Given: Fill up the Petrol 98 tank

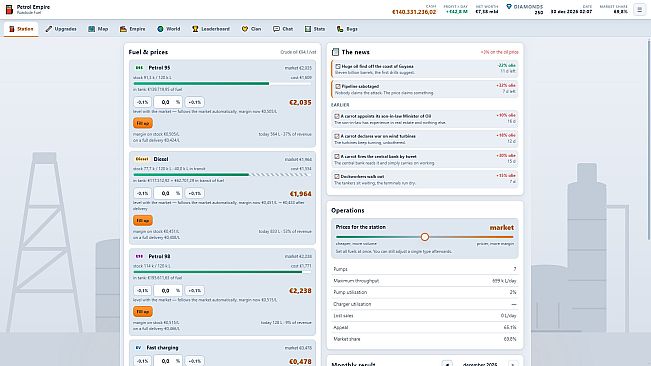Looking at the screenshot, I should [143, 312].
